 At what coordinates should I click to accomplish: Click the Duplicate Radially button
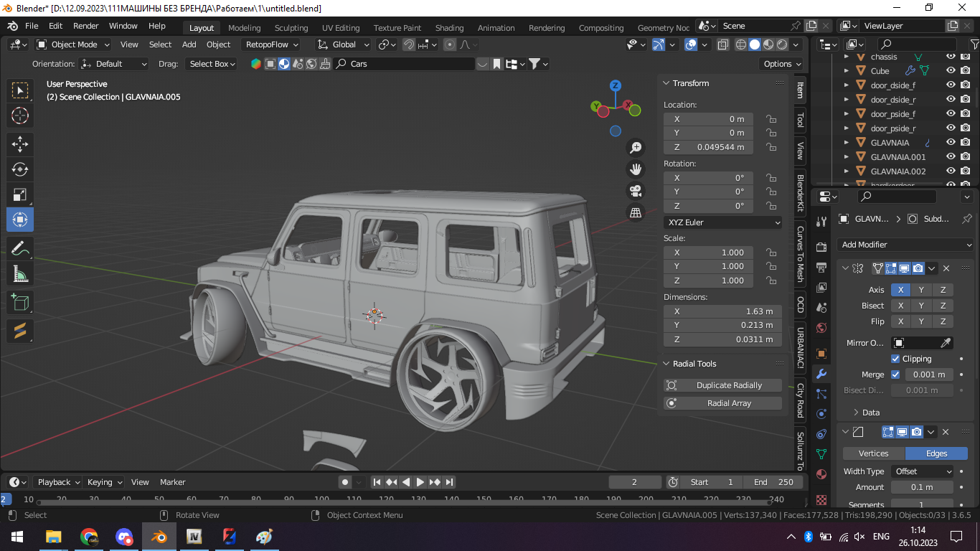click(722, 385)
